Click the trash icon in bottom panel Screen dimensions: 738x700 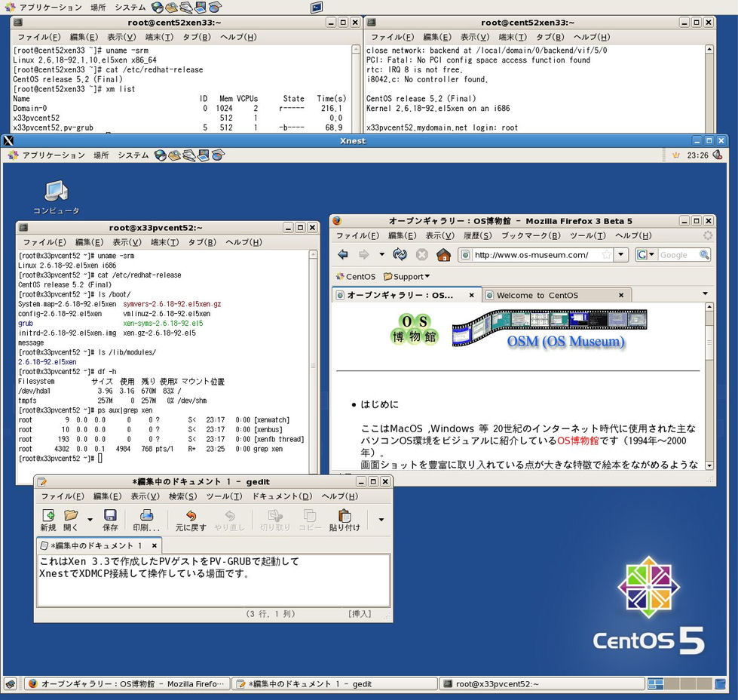pyautogui.click(x=720, y=683)
